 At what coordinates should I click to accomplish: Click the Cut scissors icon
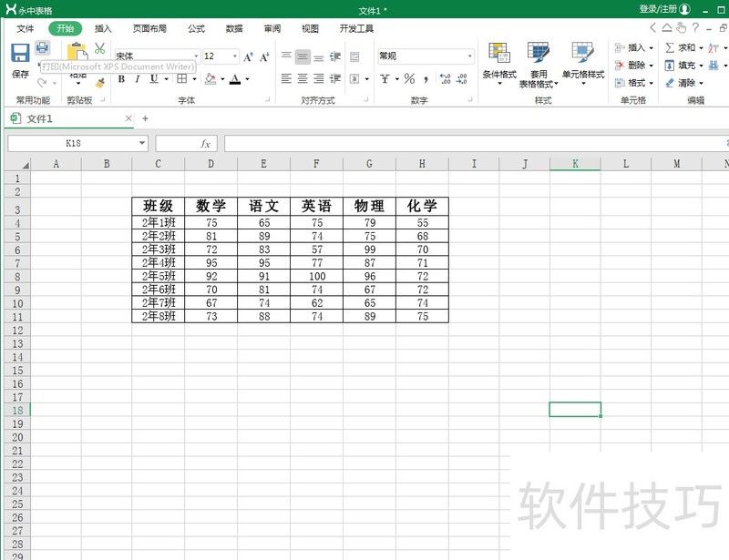pyautogui.click(x=99, y=48)
